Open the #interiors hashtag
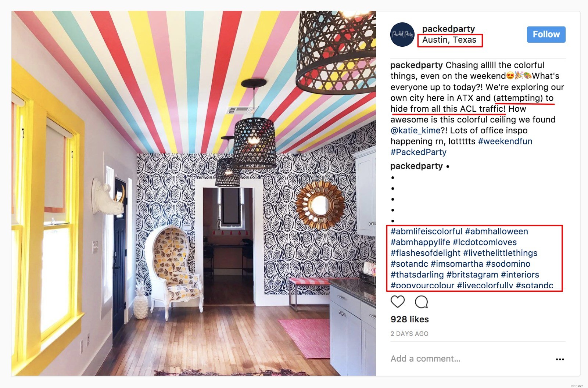Viewport: 588px width, 388px height. pyautogui.click(x=520, y=275)
